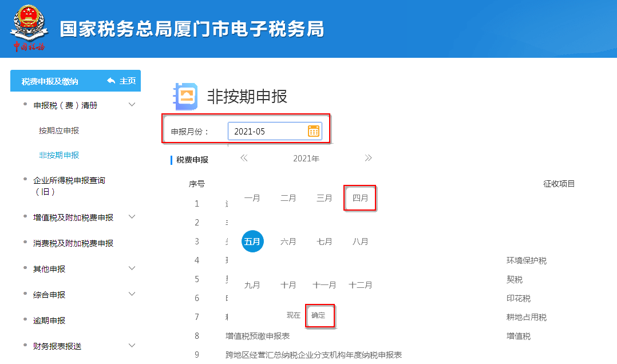Select 二月 in the month picker

[288, 198]
